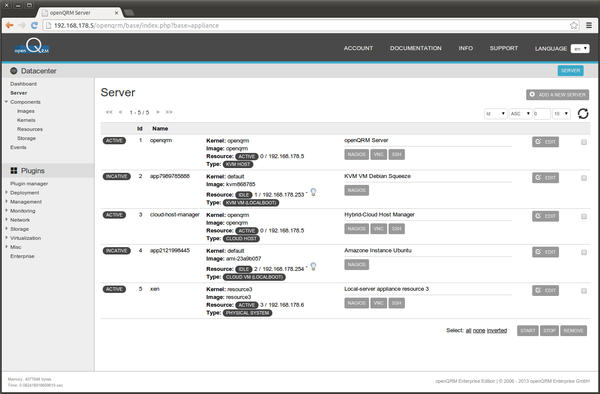Viewport: 600px width, 394px height.
Task: Click the Plugins grid icon
Action: point(14,171)
